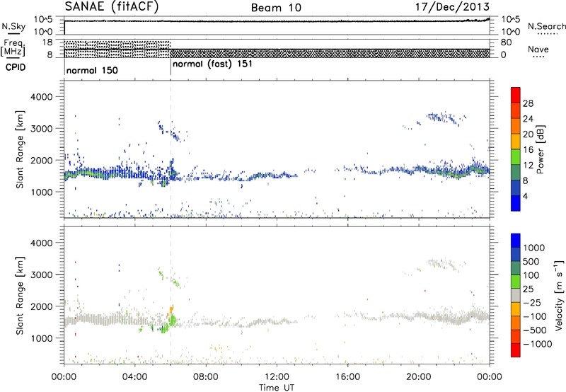
Task: Click the '08:00' time axis label
Action: [x=206, y=377]
